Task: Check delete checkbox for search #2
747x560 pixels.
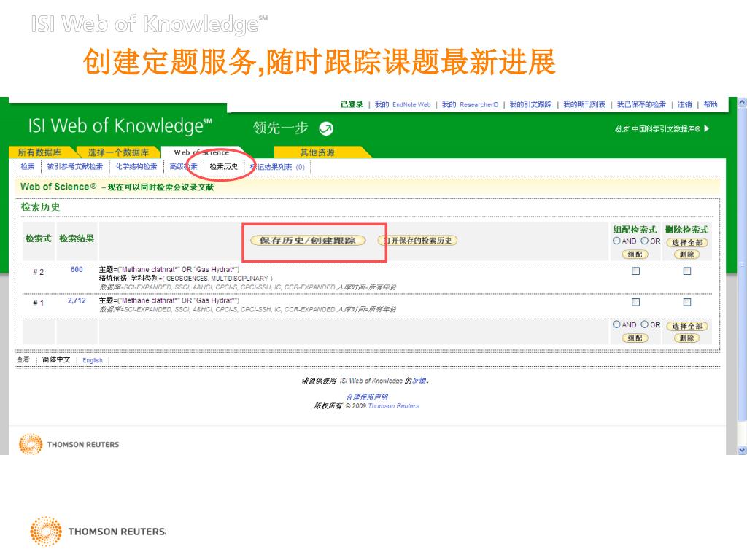Action: [687, 271]
